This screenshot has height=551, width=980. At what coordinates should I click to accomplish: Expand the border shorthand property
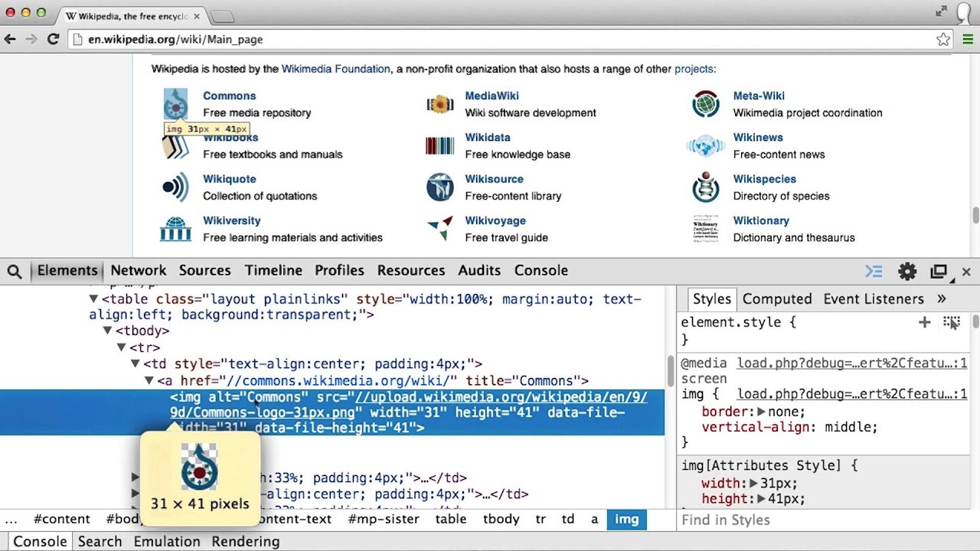761,412
